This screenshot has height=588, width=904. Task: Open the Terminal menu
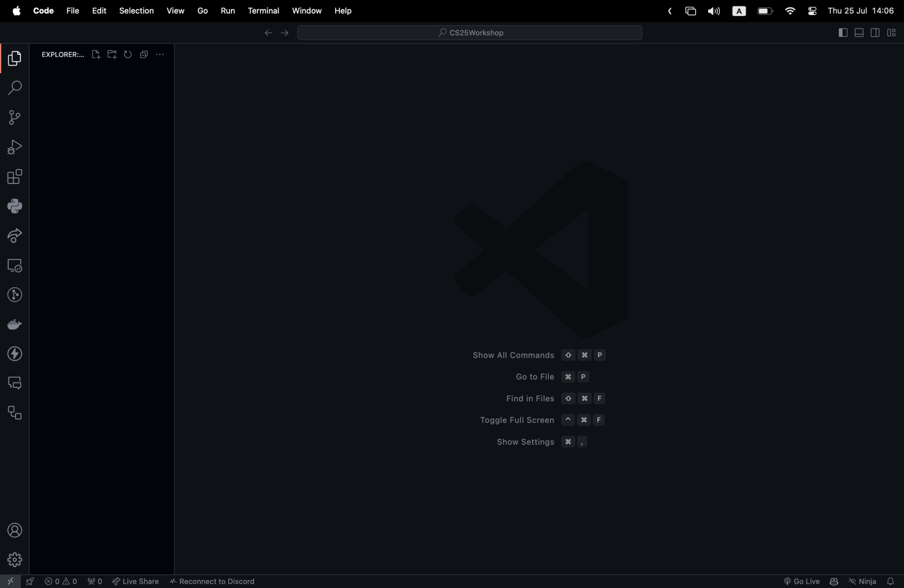click(264, 11)
